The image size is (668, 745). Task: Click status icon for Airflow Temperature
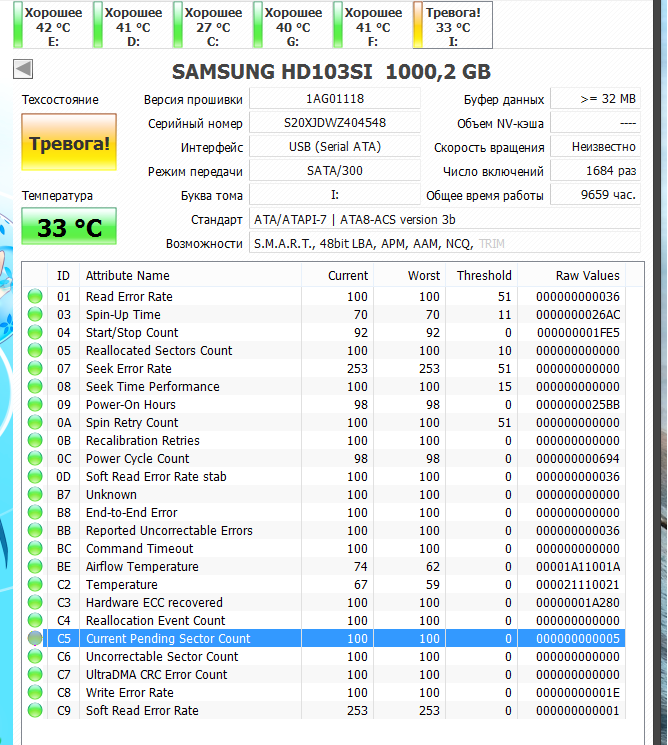(35, 566)
